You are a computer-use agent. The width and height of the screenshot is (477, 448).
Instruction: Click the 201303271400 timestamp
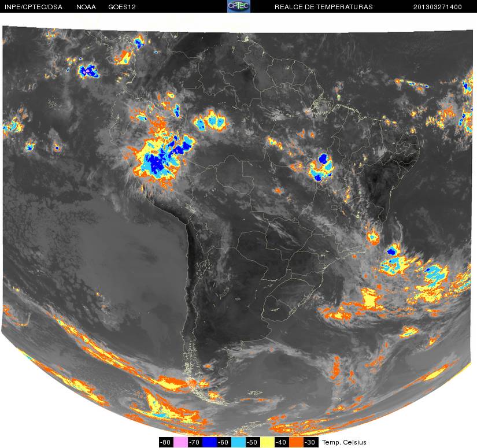438,7
